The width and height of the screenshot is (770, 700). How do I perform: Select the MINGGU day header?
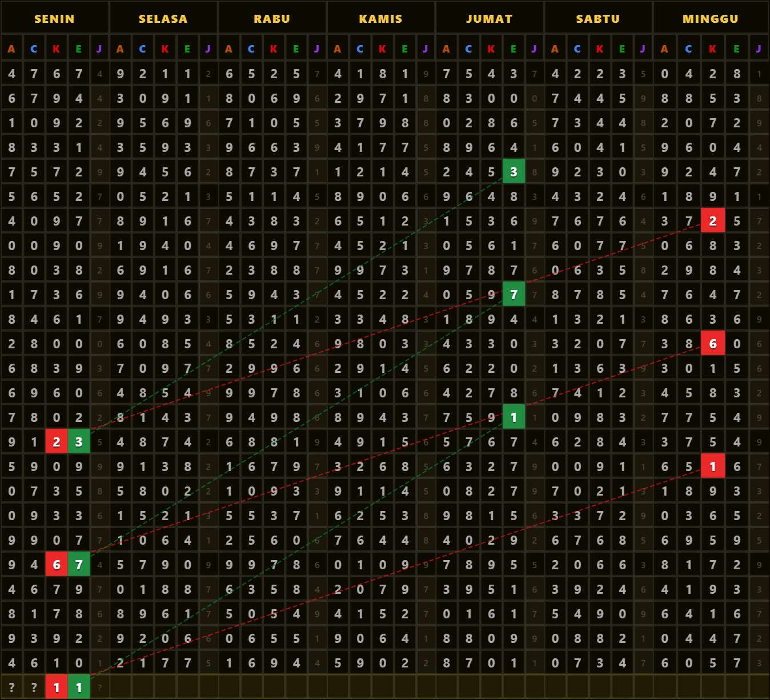click(x=711, y=18)
